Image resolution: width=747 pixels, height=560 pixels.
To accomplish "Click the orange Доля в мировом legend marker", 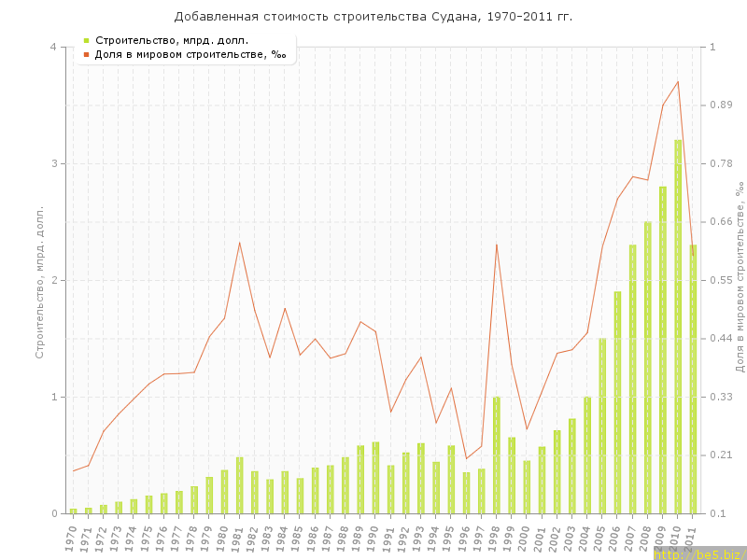I will coord(86,54).
